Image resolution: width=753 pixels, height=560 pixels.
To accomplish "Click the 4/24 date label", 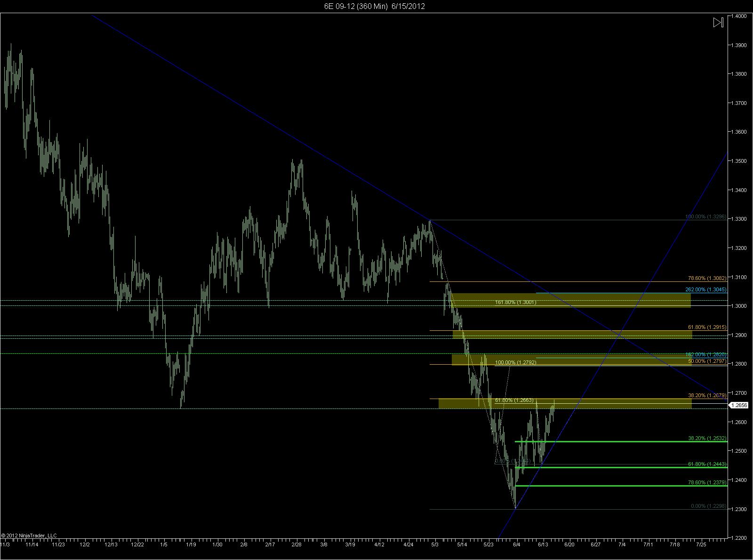I will coord(409,544).
